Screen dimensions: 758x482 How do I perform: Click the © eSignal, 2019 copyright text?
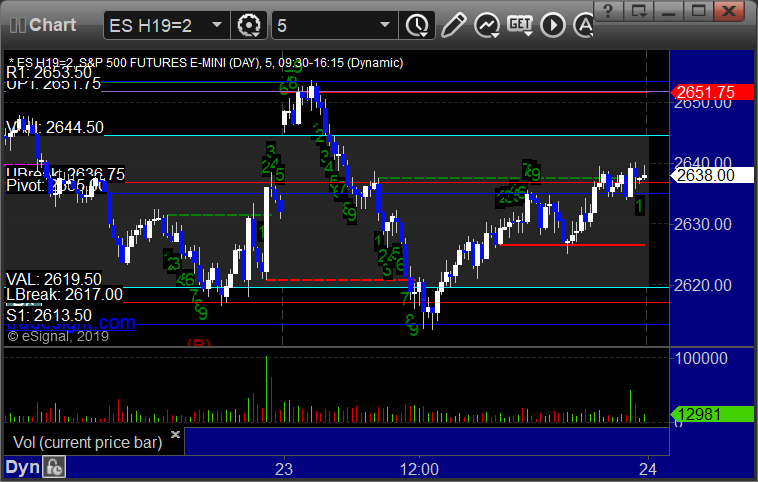pos(58,336)
